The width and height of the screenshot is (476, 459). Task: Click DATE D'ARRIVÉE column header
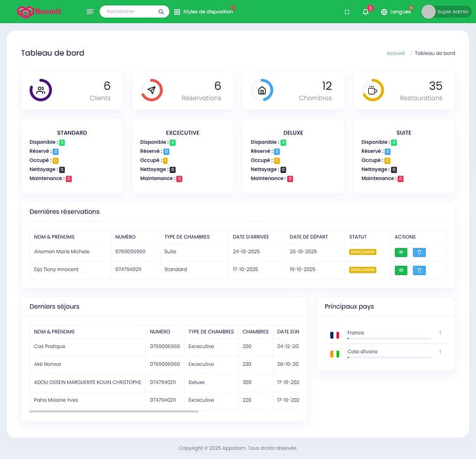[251, 236]
